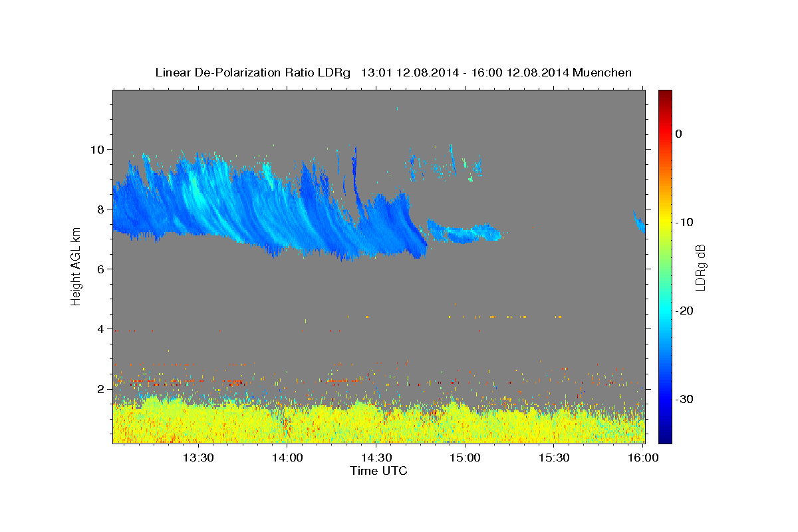Click the '16:00' time axis label
Screen dimensions: 798x532
tap(643, 458)
